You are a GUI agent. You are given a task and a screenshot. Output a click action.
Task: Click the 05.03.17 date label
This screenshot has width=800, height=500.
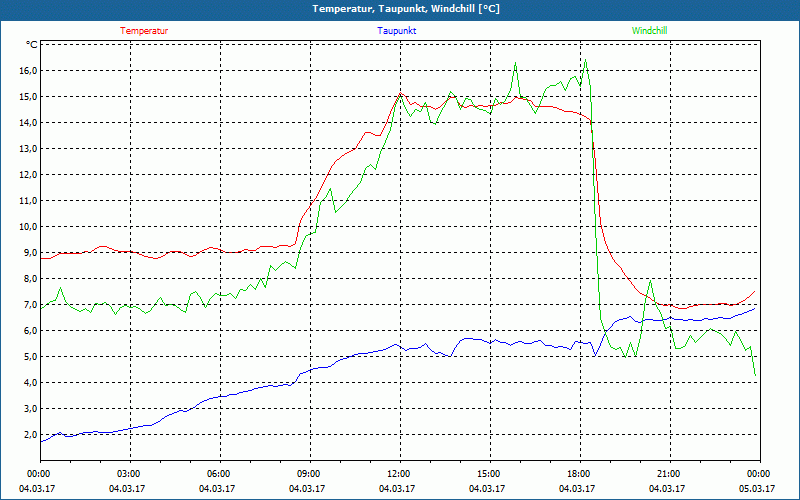pos(757,488)
